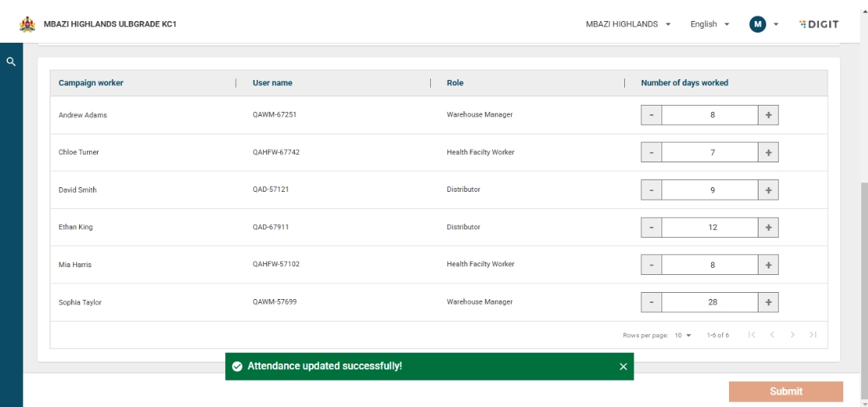Increase days worked for Andrew Adams
The height and width of the screenshot is (407, 868).
tap(768, 115)
